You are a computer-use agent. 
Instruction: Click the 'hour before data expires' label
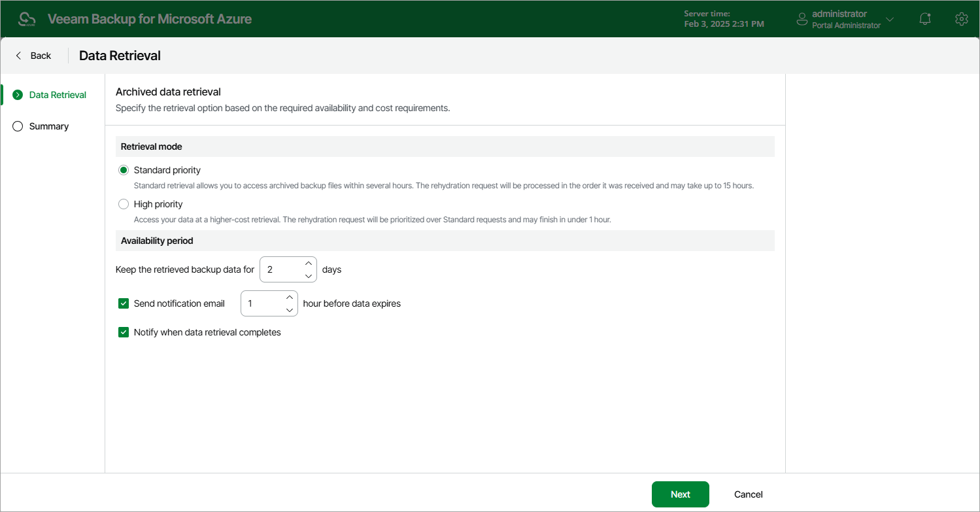point(352,303)
